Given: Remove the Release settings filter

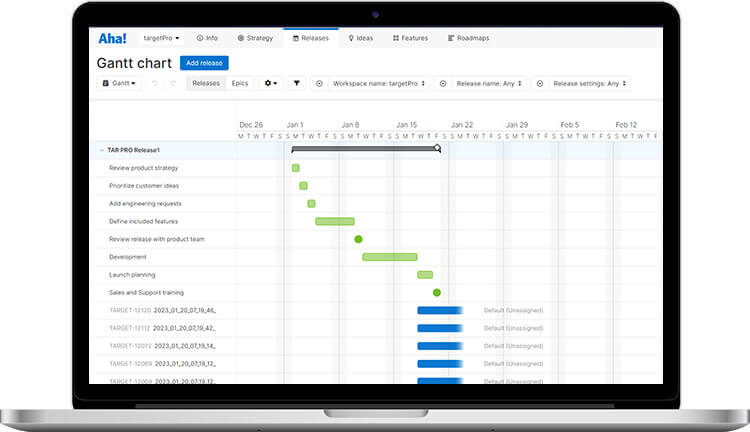Looking at the screenshot, I should 540,84.
